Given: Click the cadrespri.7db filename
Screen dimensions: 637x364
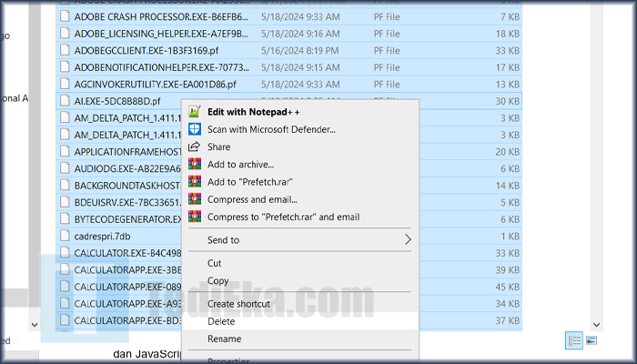Looking at the screenshot, I should [102, 236].
